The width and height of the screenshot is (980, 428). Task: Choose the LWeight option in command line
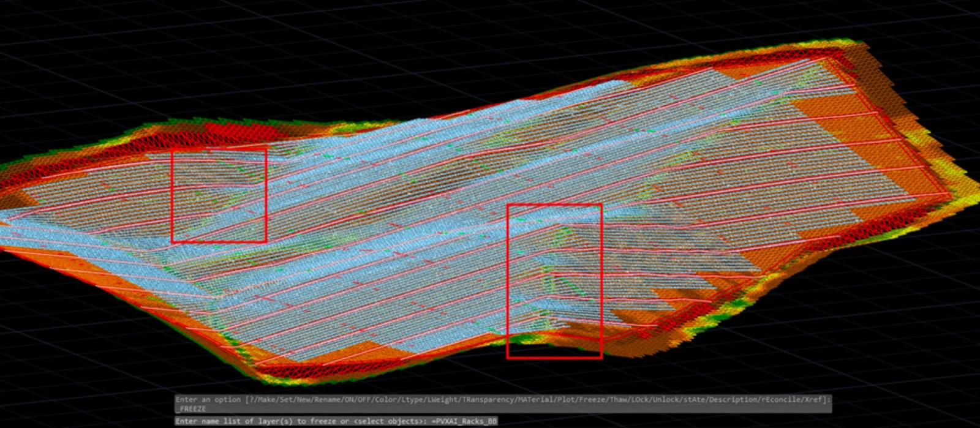pyautogui.click(x=443, y=400)
